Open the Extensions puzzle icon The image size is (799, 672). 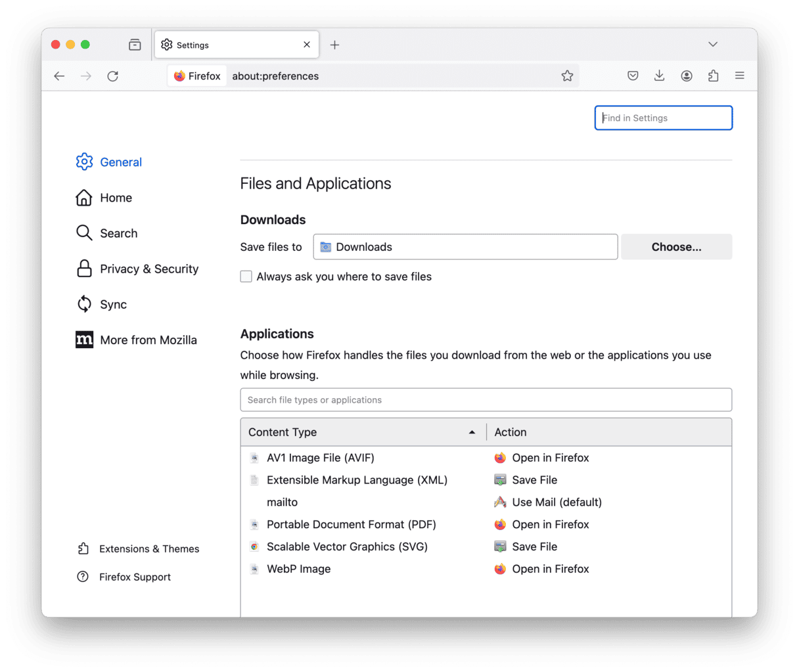[714, 76]
